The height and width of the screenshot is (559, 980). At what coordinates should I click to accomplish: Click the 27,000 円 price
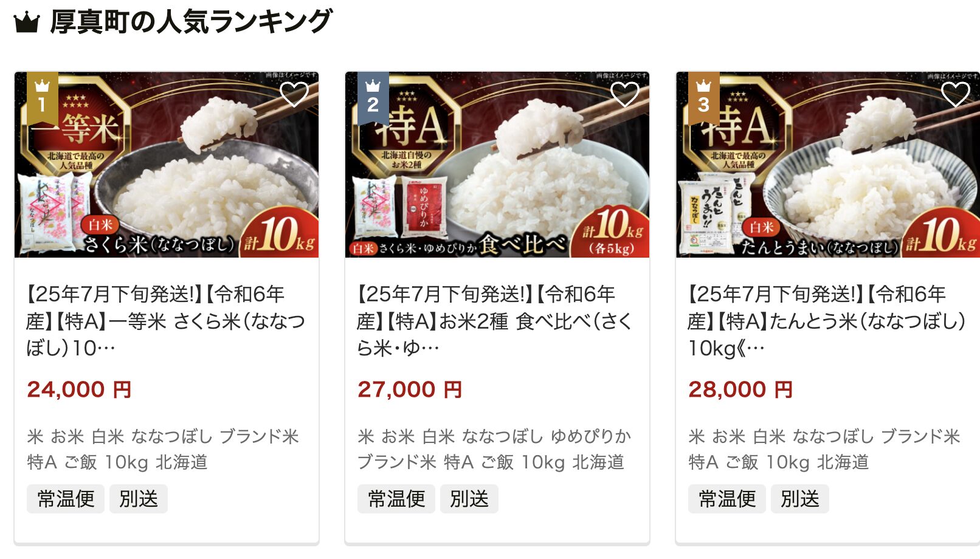410,389
